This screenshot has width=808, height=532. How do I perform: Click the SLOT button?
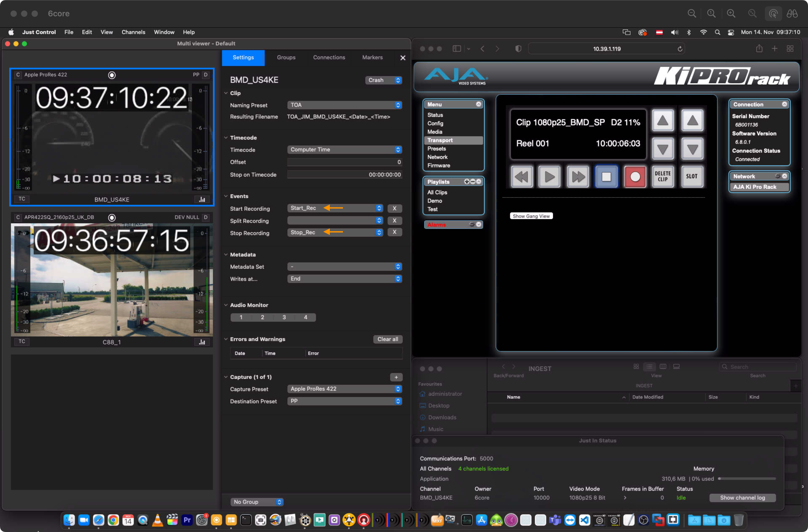[691, 176]
